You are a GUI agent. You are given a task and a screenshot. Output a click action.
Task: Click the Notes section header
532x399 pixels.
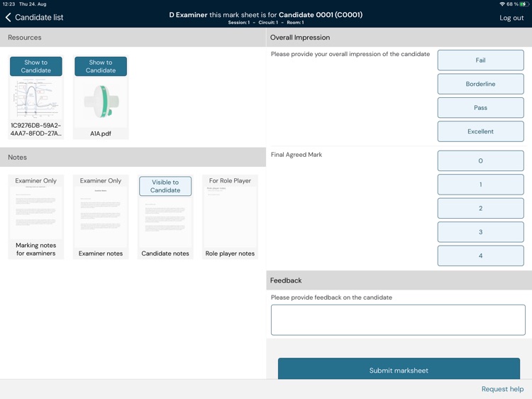pyautogui.click(x=133, y=157)
